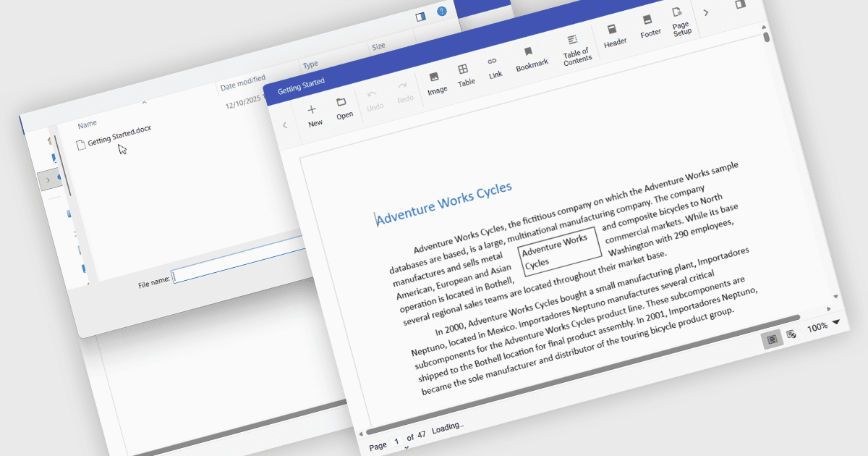Add a Bookmark from the toolbar

(531, 58)
